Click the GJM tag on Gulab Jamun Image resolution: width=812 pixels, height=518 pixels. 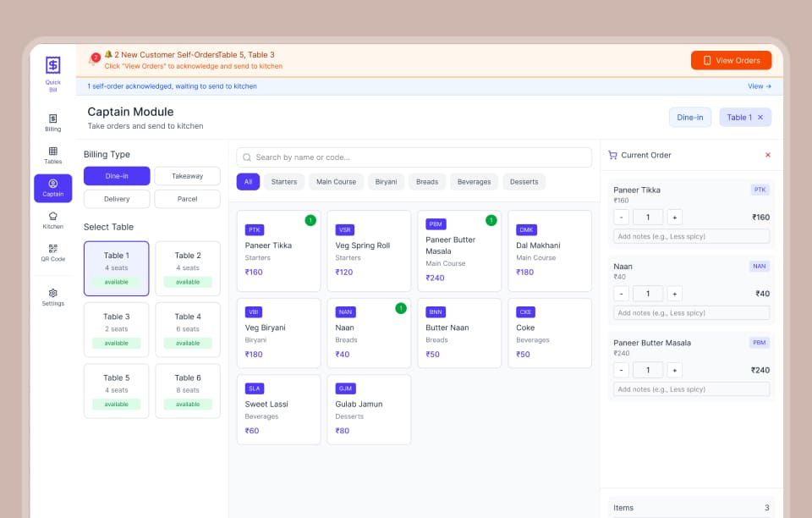pos(345,388)
